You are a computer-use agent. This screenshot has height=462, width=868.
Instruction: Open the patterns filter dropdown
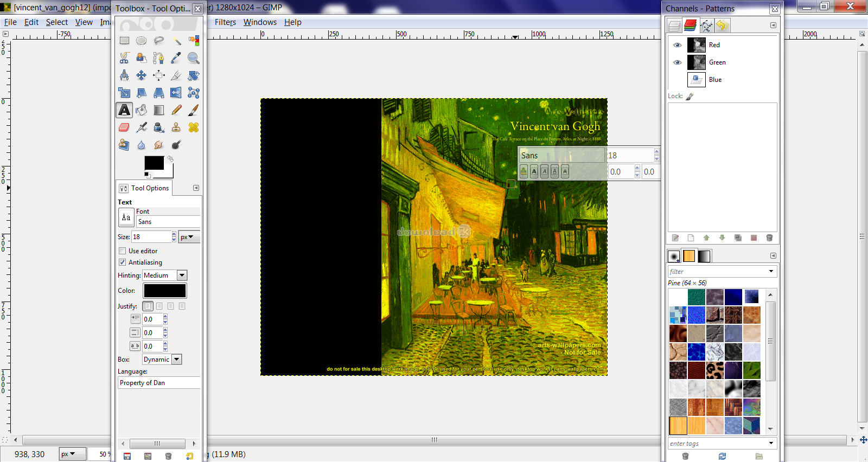pyautogui.click(x=771, y=271)
